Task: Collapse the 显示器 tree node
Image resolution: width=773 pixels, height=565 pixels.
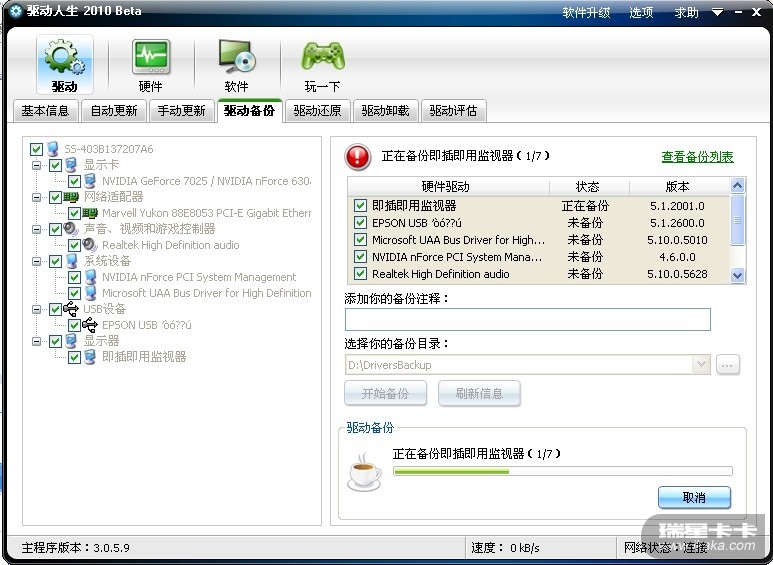Action: pos(36,341)
